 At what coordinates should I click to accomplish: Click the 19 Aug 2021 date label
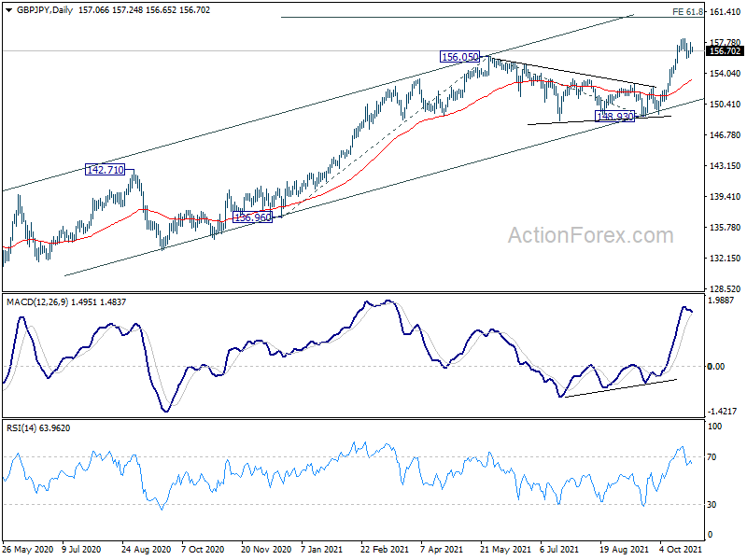click(x=624, y=549)
